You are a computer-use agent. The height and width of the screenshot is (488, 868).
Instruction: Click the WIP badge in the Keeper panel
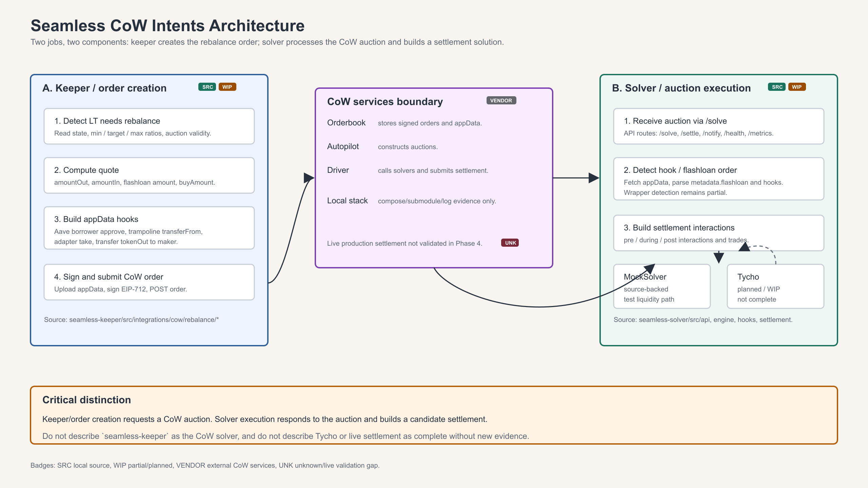(227, 87)
